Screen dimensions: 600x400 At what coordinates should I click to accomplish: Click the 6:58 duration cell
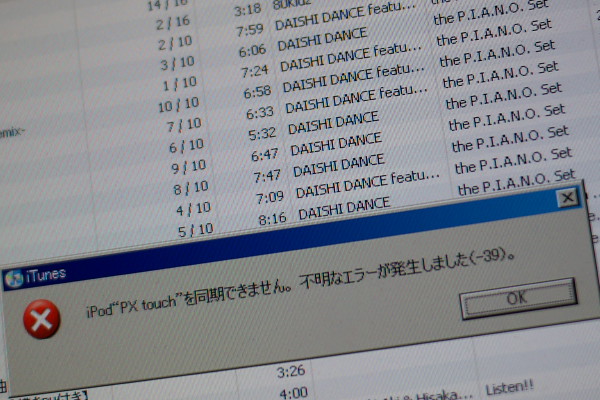[x=258, y=92]
